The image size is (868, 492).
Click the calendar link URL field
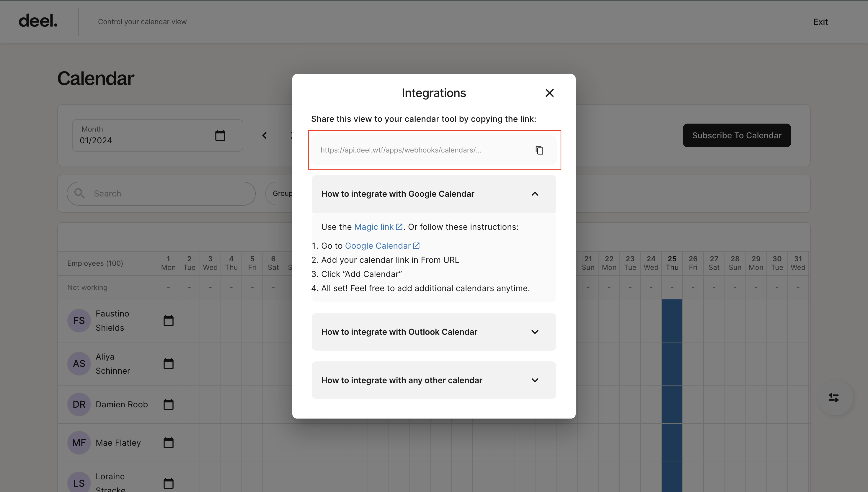tap(434, 150)
